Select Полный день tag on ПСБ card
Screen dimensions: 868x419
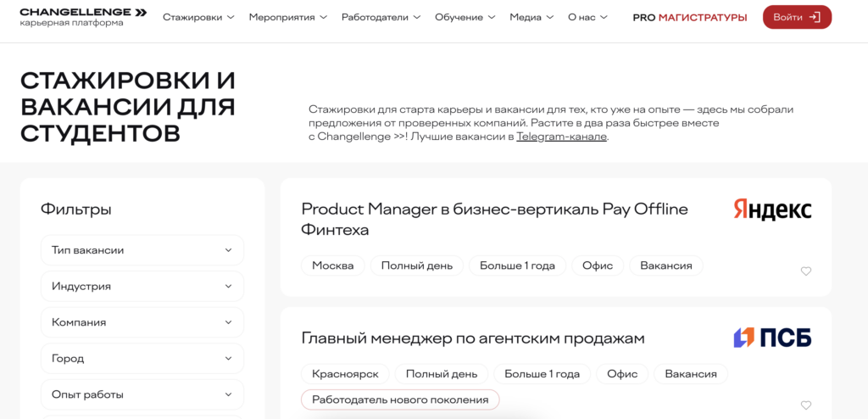pyautogui.click(x=441, y=374)
